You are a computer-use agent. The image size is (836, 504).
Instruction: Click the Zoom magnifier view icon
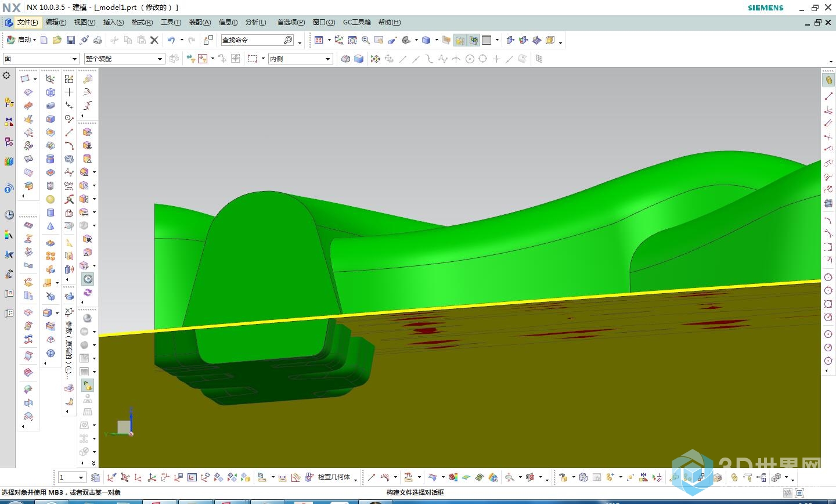tap(366, 40)
